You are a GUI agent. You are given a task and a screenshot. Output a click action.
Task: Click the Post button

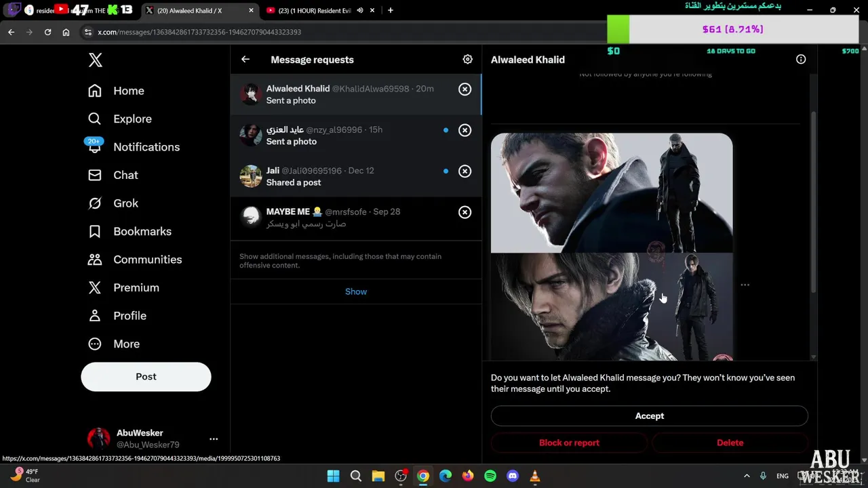coord(146,377)
